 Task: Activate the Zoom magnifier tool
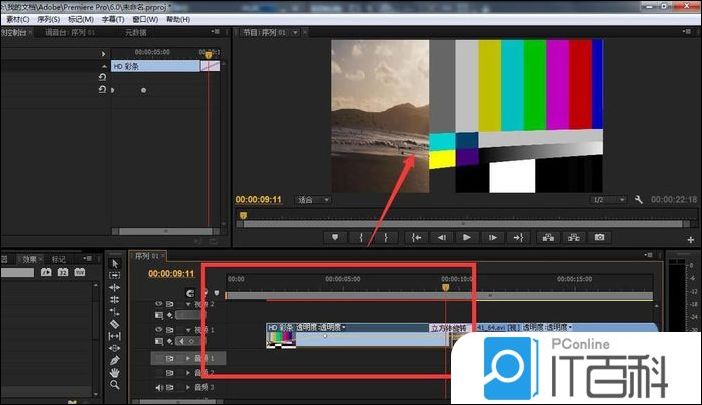coord(115,384)
